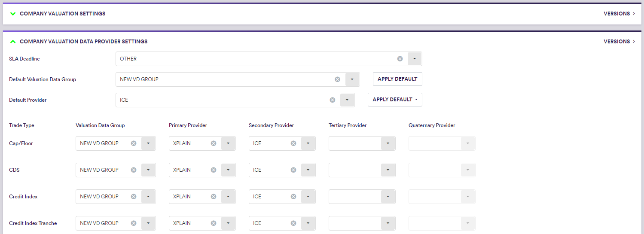Image resolution: width=644 pixels, height=234 pixels.
Task: Open Credit Index Secondary Provider dropdown
Action: click(x=308, y=197)
